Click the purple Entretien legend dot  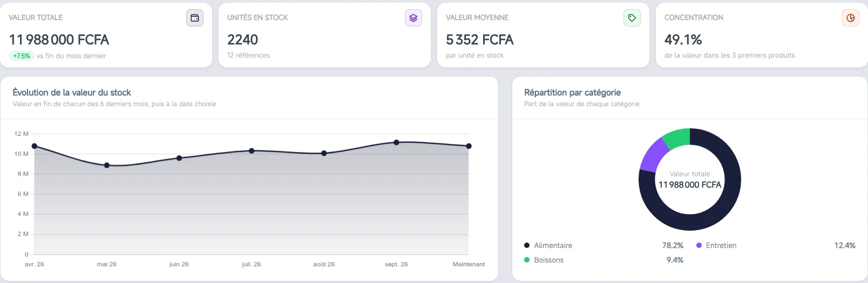tap(699, 245)
